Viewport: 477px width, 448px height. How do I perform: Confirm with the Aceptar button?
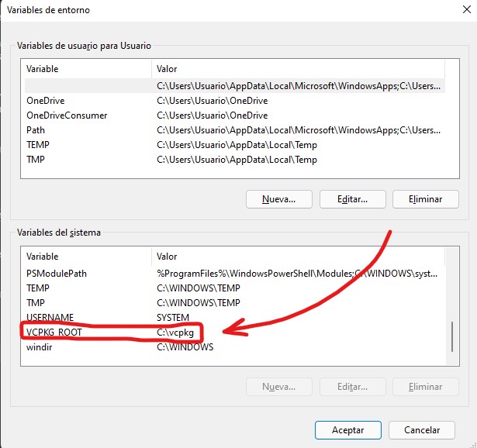[348, 429]
